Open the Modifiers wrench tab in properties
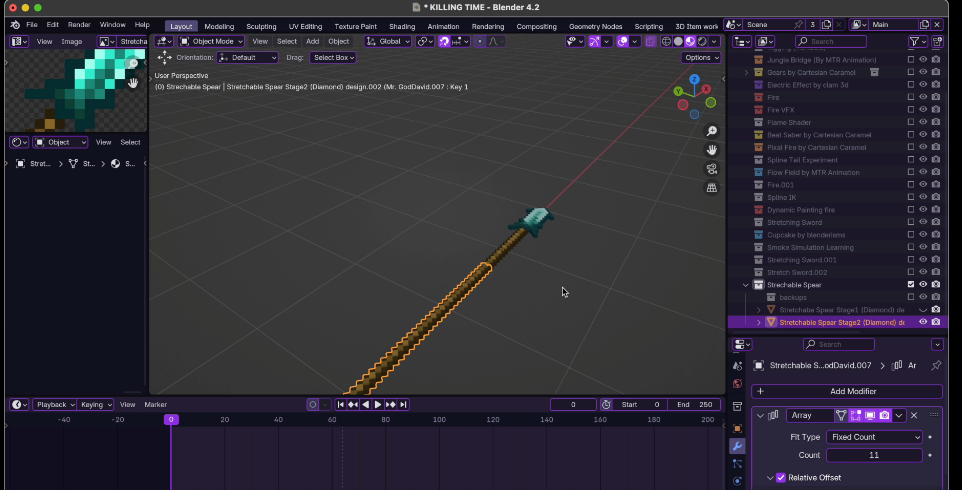This screenshot has width=962, height=490. coord(737,446)
